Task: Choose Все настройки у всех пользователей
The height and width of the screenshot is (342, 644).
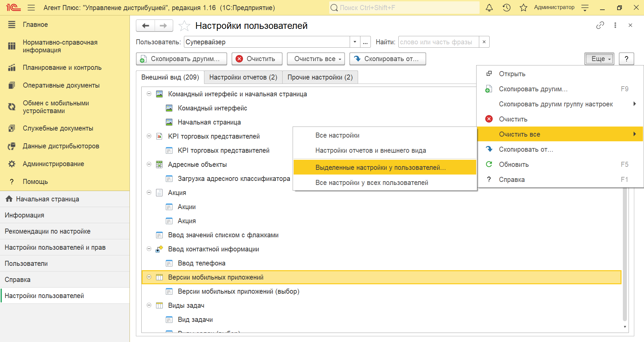Action: tap(385, 183)
